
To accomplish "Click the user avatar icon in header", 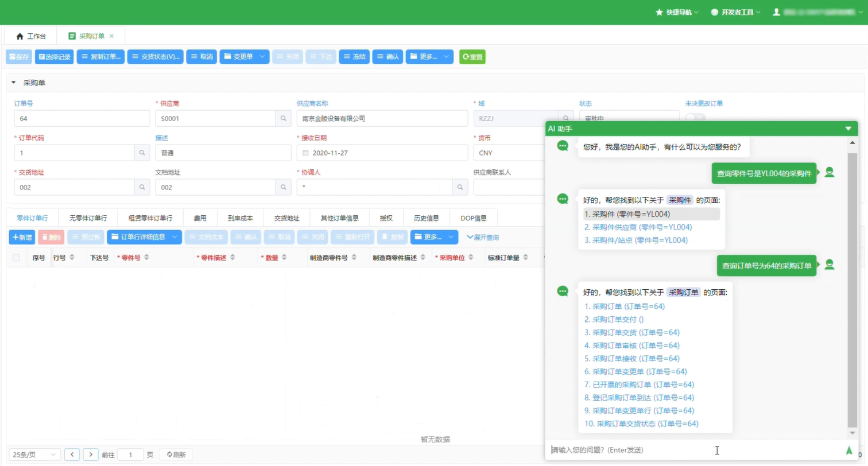I will coord(777,12).
